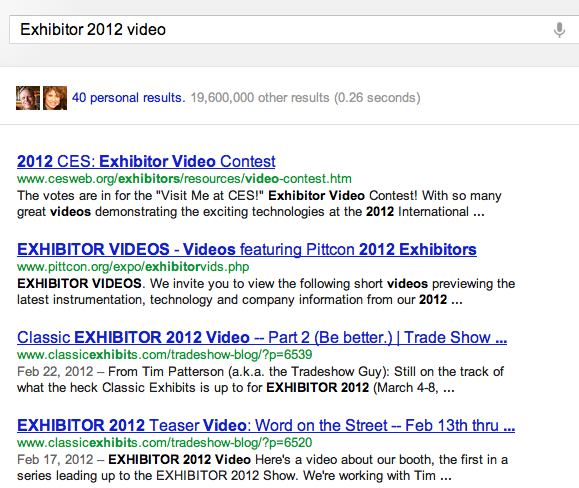
Task: Open the 40 personal results link
Action: (129, 97)
